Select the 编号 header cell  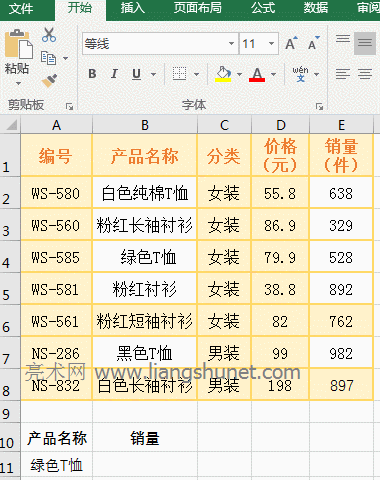coord(56,155)
